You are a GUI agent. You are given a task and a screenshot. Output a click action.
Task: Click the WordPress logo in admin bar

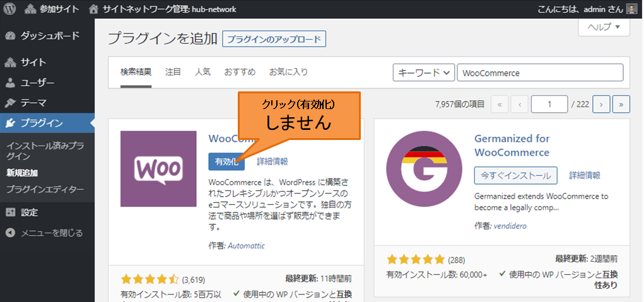pyautogui.click(x=9, y=9)
